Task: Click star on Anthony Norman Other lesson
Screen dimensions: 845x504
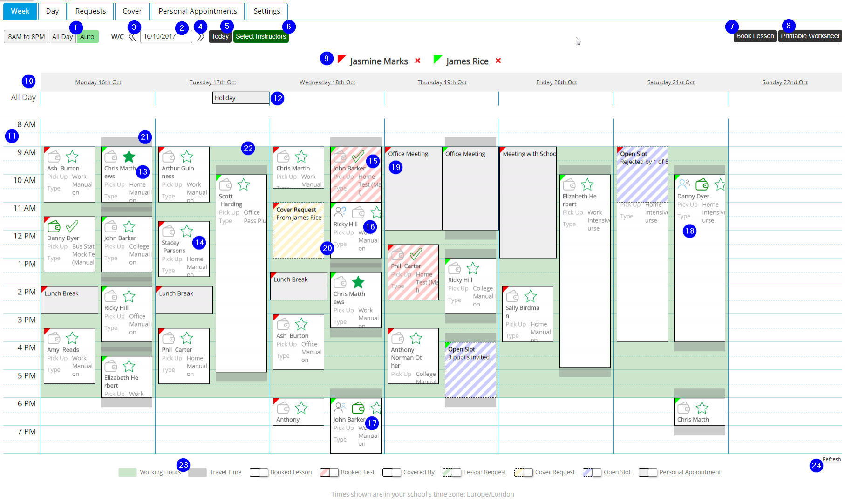Action: pos(416,338)
